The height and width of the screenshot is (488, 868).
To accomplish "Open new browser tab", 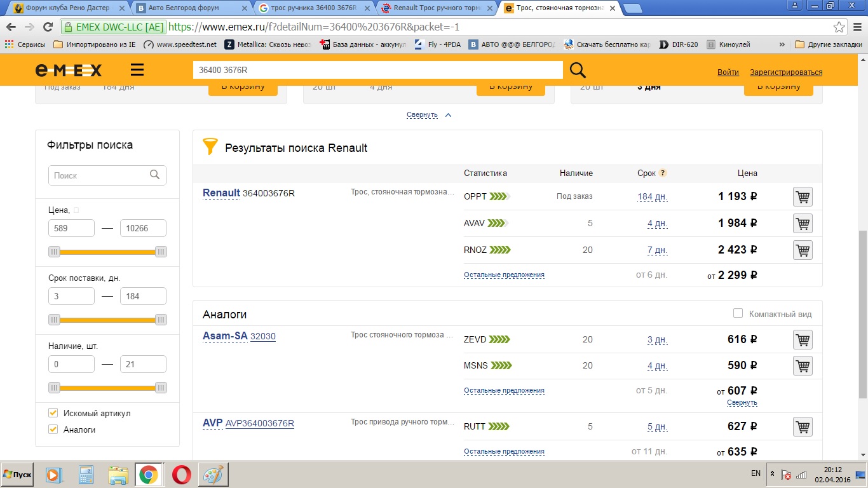I will point(632,8).
